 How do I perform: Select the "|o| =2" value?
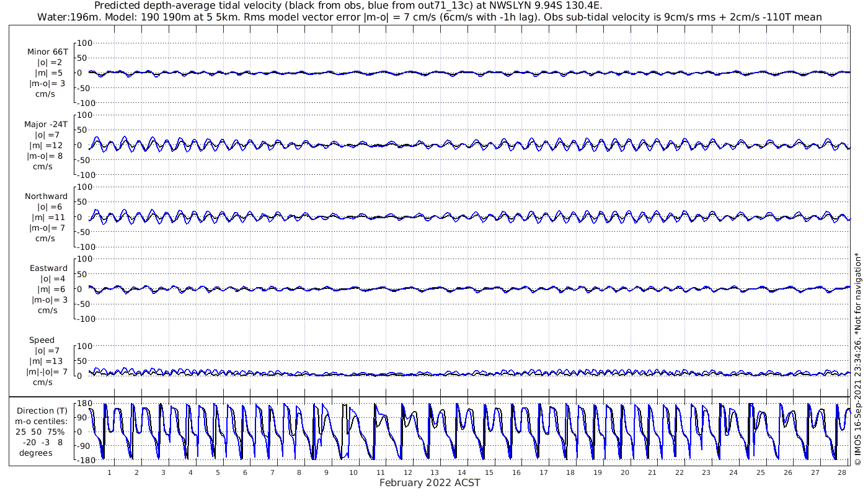click(50, 63)
